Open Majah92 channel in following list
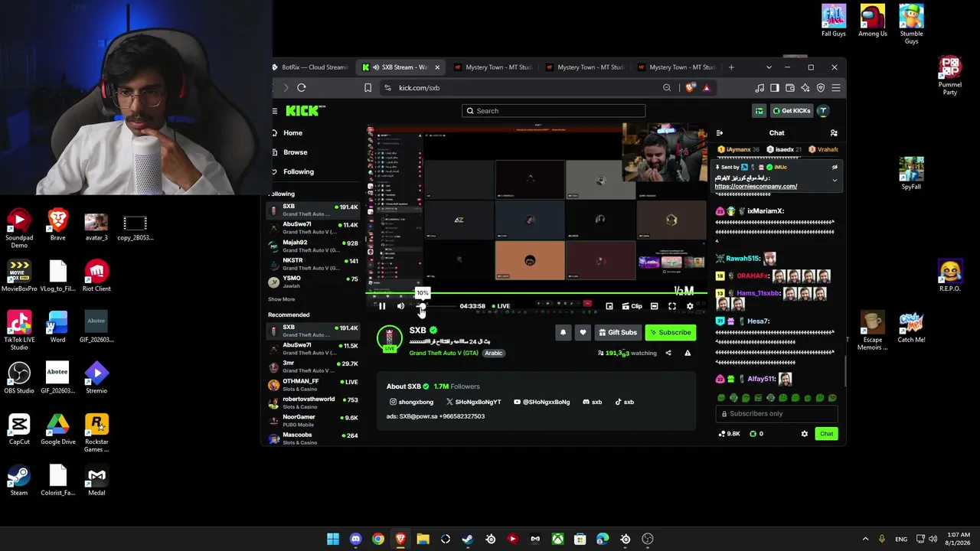This screenshot has height=551, width=980. point(313,246)
